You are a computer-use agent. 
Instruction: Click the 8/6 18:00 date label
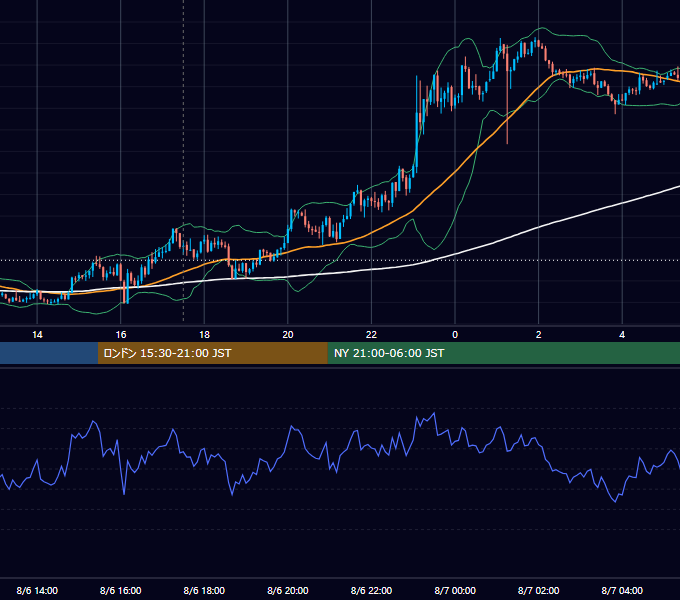coord(204,590)
